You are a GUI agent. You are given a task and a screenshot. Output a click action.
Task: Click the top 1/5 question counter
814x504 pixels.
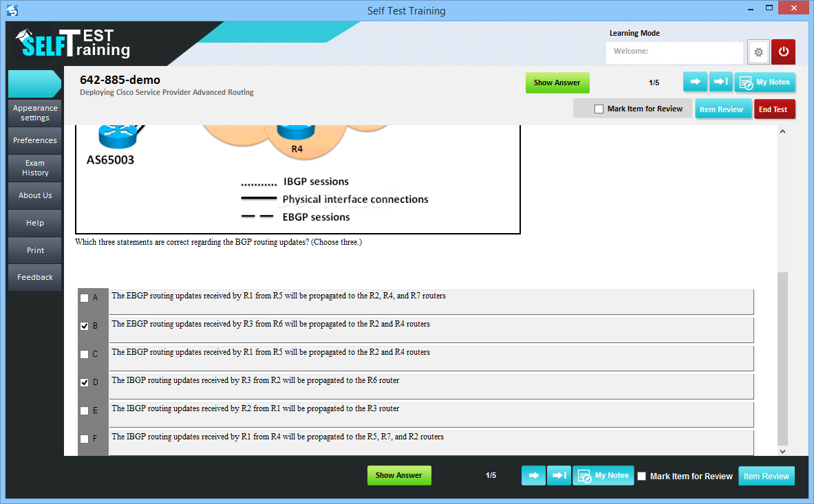coord(654,83)
